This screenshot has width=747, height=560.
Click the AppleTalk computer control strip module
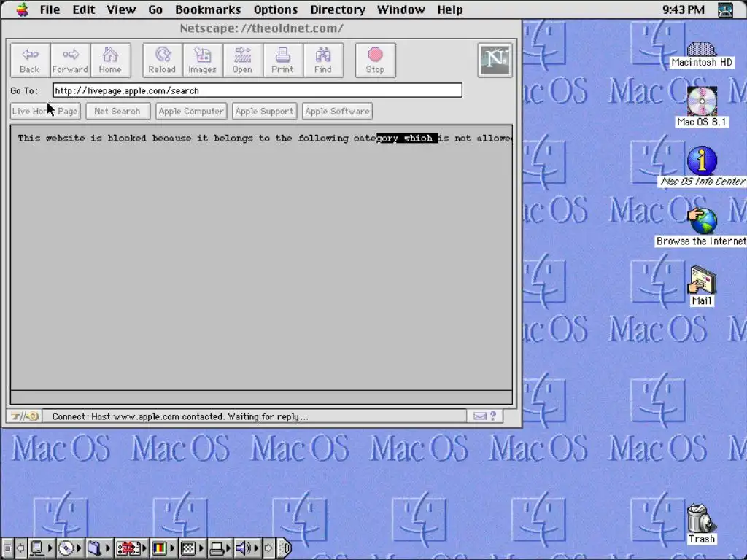[40, 548]
